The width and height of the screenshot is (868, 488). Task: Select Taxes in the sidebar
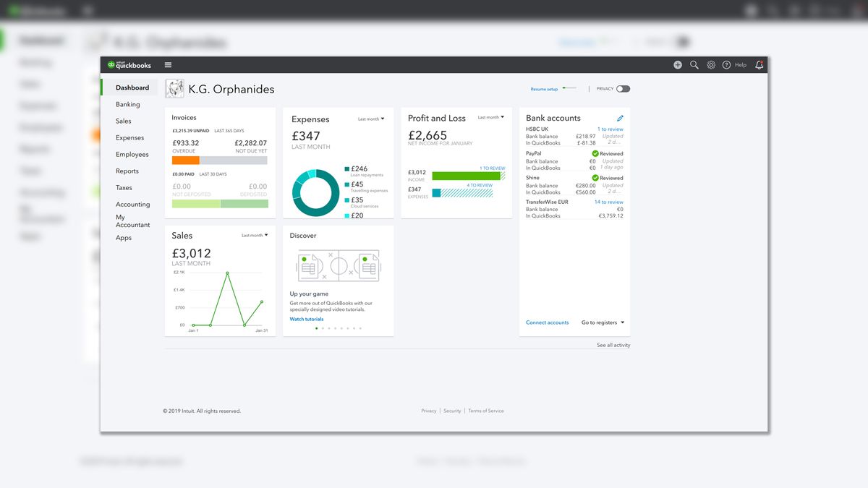pyautogui.click(x=123, y=187)
